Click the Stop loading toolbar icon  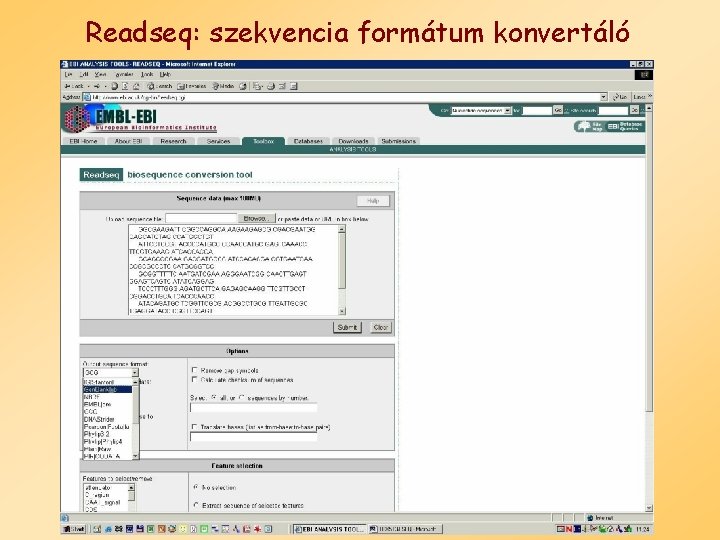coord(114,86)
